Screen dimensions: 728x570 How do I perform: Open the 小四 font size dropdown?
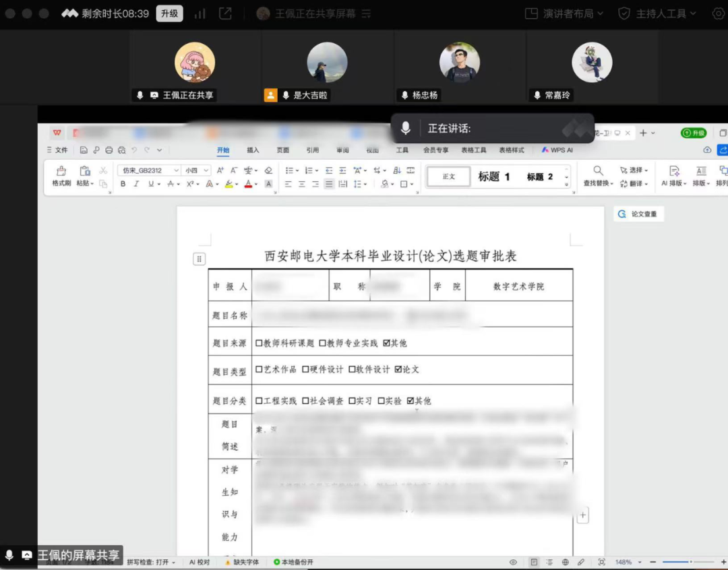coord(206,170)
